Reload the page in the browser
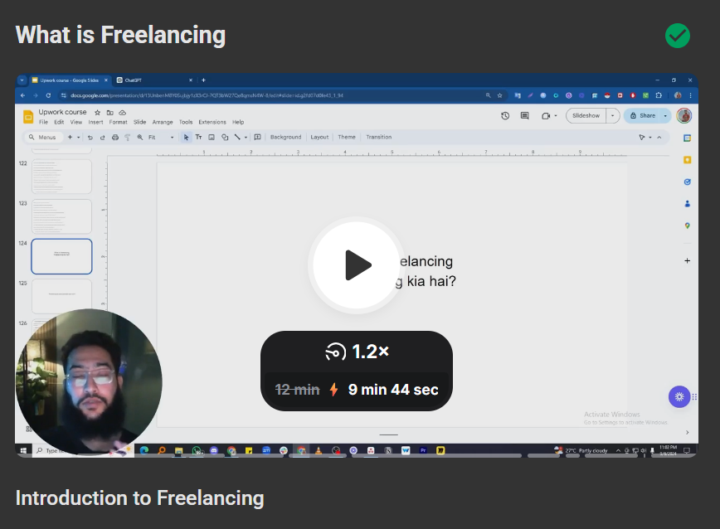 click(48, 95)
